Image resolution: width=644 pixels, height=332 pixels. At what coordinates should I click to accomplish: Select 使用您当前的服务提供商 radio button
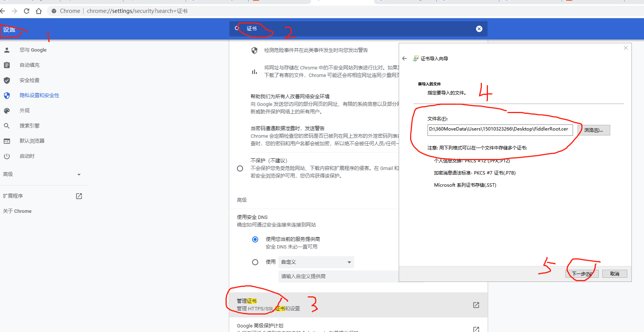(255, 239)
